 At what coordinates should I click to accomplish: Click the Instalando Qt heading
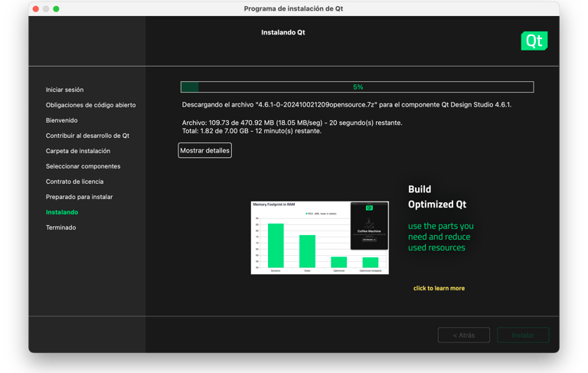283,32
